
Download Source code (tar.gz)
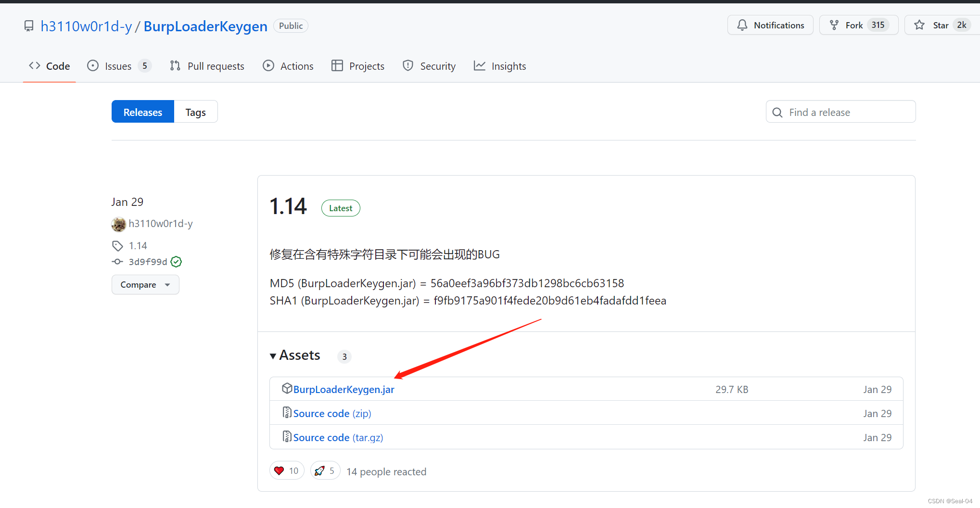338,437
